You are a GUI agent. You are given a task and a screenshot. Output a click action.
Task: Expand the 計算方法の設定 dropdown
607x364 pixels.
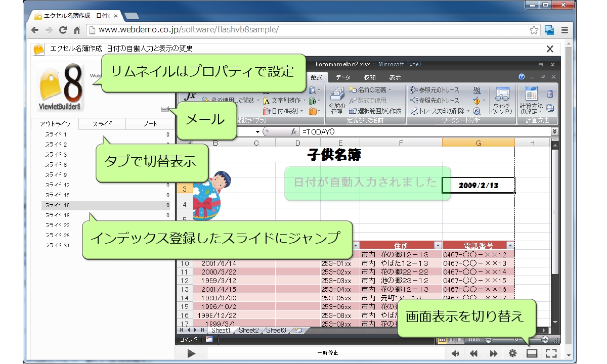click(531, 111)
